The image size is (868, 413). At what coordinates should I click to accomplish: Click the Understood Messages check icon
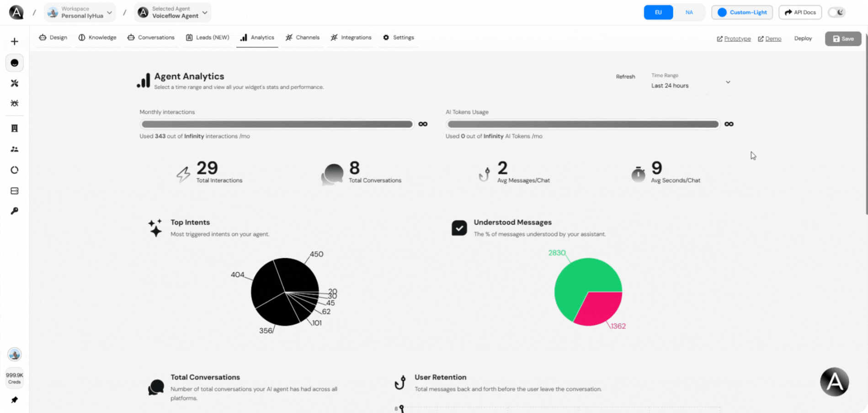click(x=459, y=228)
